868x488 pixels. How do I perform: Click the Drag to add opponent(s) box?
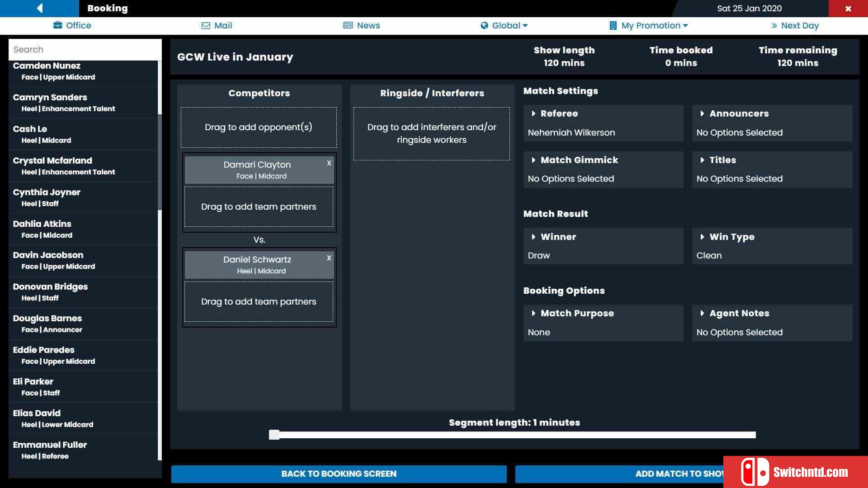coord(259,127)
